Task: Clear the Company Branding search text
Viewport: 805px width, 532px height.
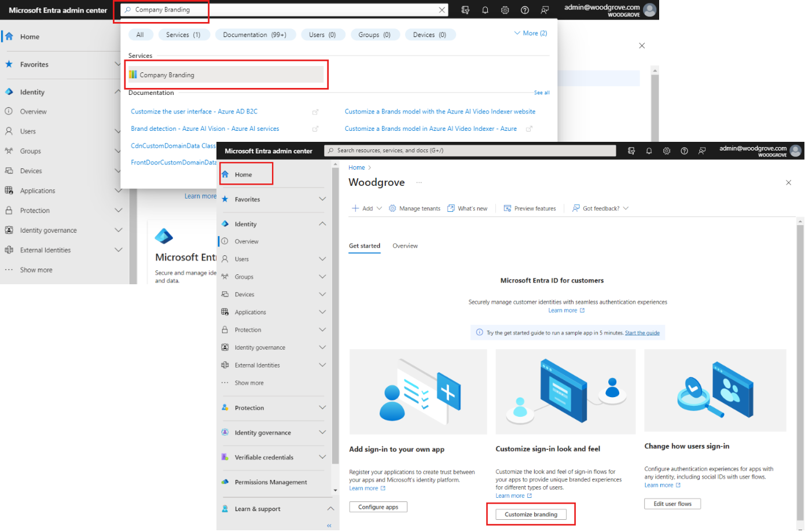Action: 442,10
